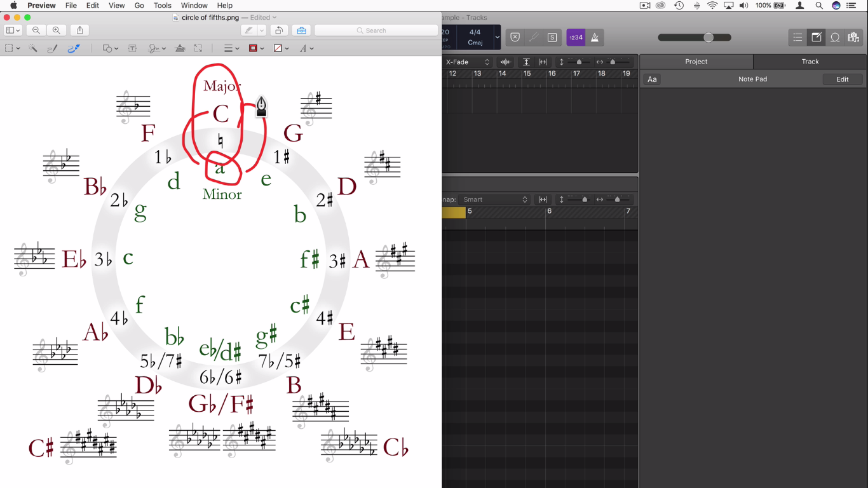Image resolution: width=868 pixels, height=488 pixels.
Task: Open the Sign signature dropdown
Action: click(x=157, y=48)
